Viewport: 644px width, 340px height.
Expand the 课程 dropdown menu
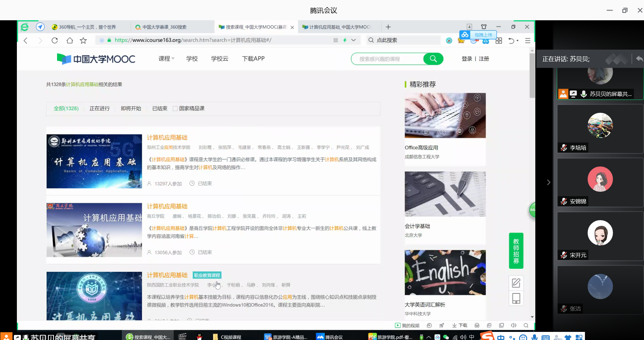(x=166, y=59)
